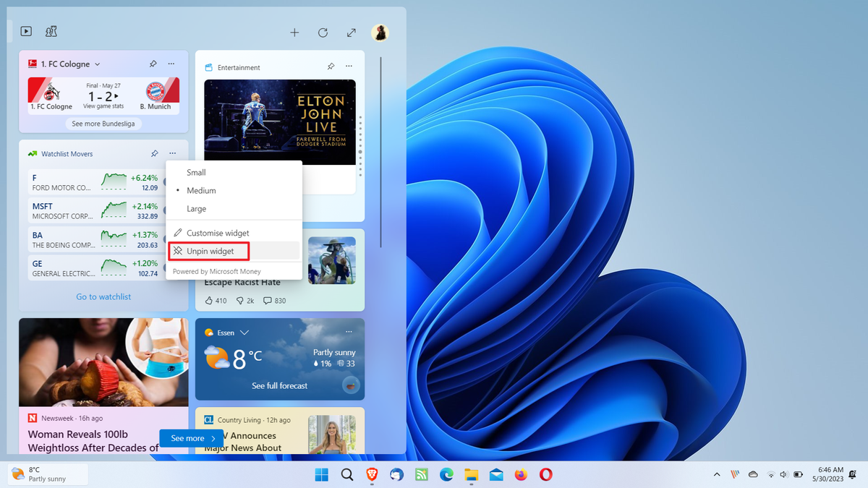Refresh the widgets board
Viewport: 868px width, 488px height.
323,32
